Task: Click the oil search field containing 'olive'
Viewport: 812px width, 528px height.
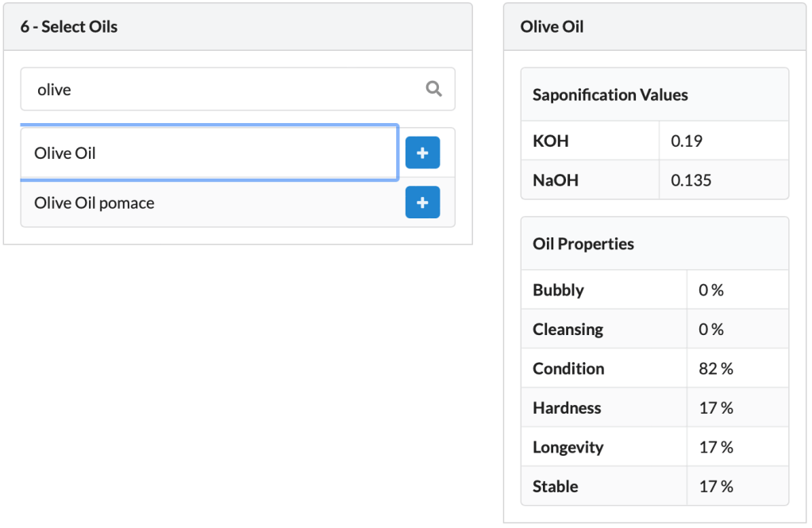Action: [x=222, y=89]
